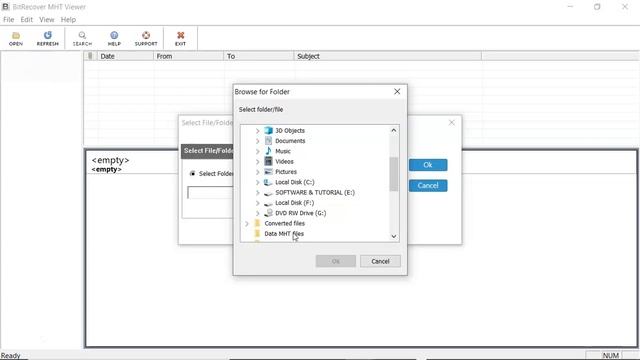Close the Select File/Folder dialog
640x360 pixels.
point(451,122)
